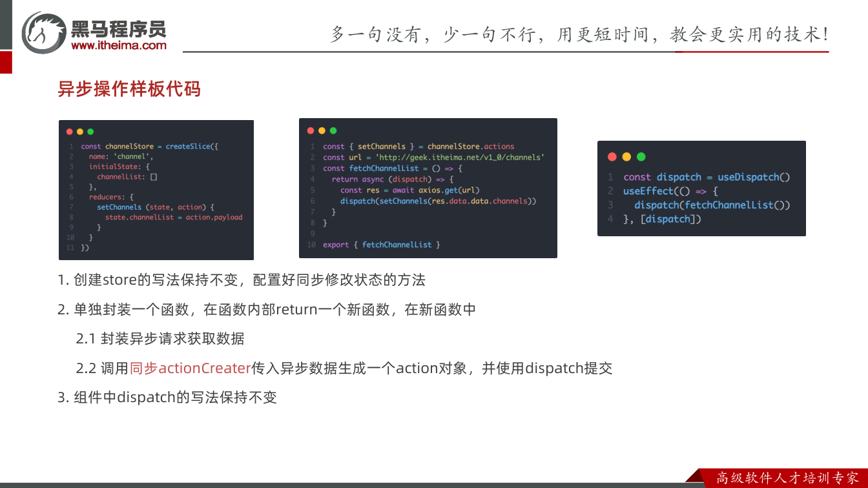The height and width of the screenshot is (488, 868).
Task: Click the red text 同步actionCreater
Action: click(190, 368)
